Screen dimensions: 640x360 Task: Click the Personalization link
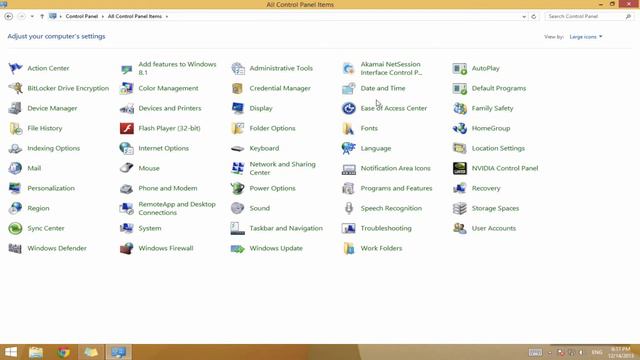point(51,188)
